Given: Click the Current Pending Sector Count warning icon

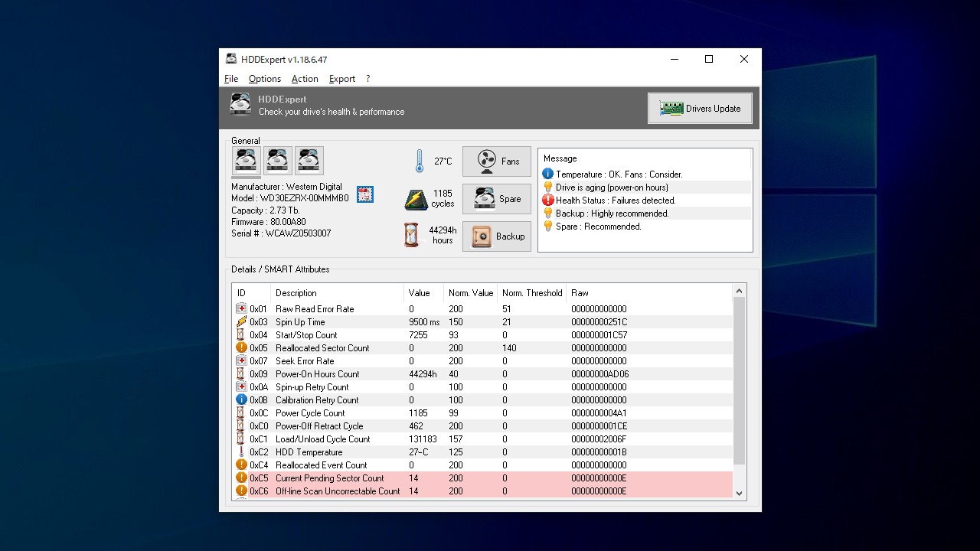Looking at the screenshot, I should [241, 478].
